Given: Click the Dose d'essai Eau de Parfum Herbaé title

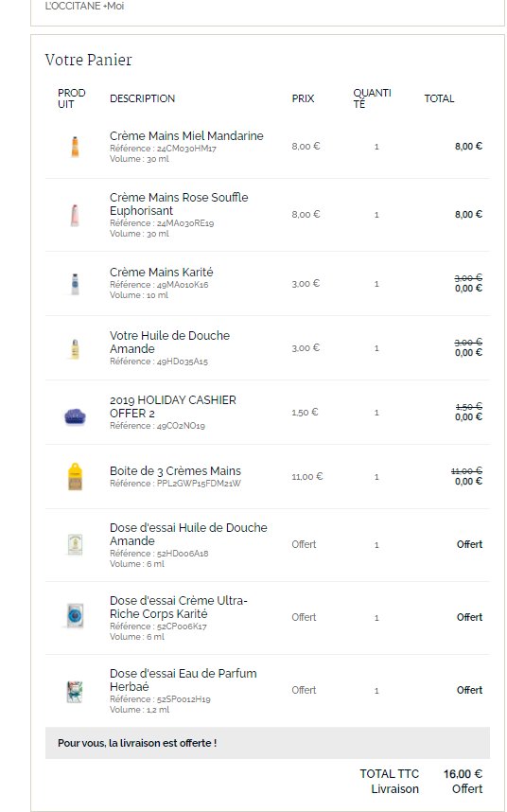Looking at the screenshot, I should (184, 680).
